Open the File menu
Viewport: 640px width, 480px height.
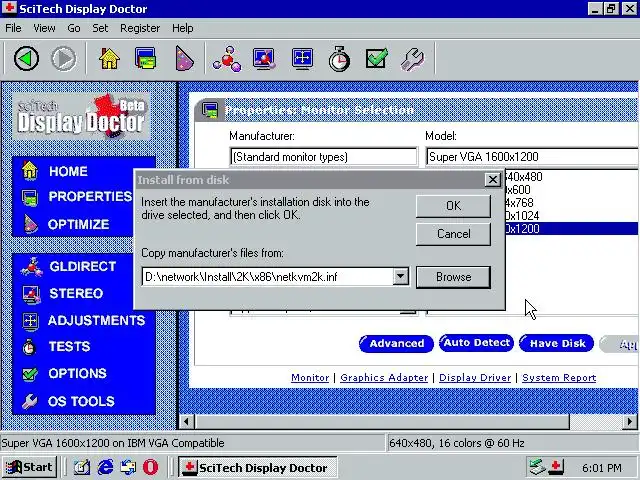13,28
